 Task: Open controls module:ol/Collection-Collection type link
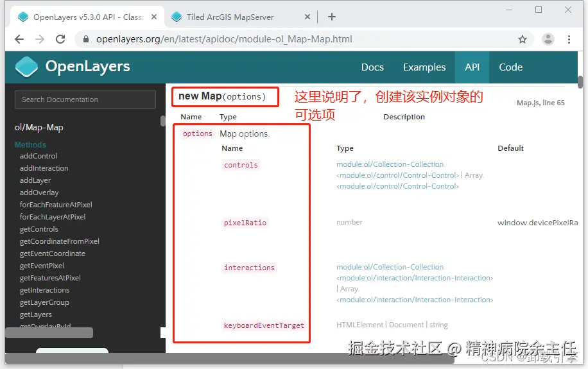[x=390, y=164]
